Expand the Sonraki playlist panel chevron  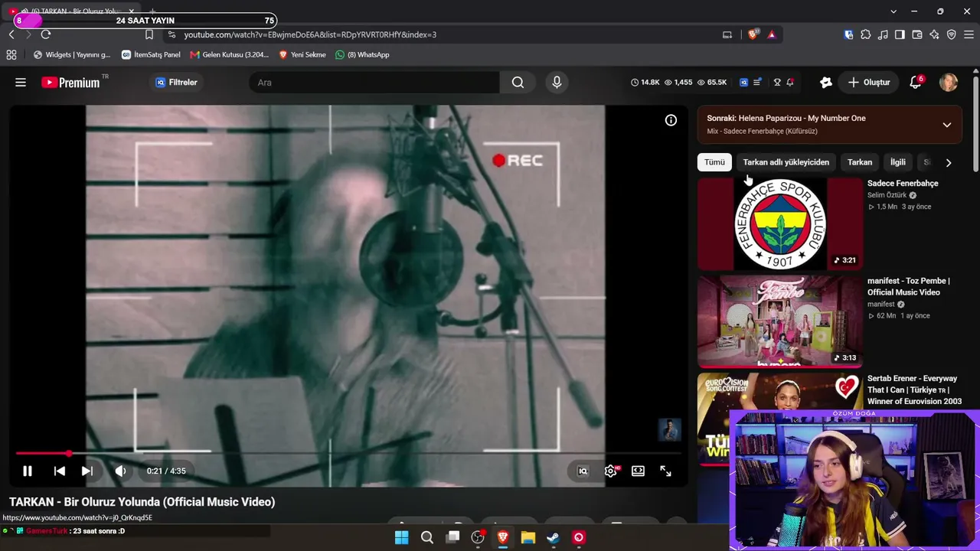pos(947,125)
